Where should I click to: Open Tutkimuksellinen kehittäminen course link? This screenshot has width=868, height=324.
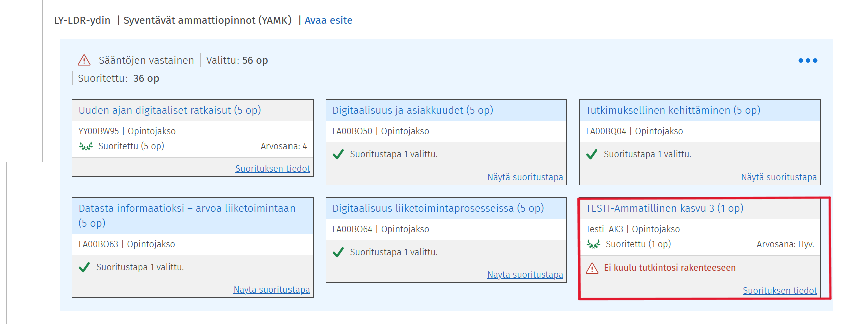[673, 110]
